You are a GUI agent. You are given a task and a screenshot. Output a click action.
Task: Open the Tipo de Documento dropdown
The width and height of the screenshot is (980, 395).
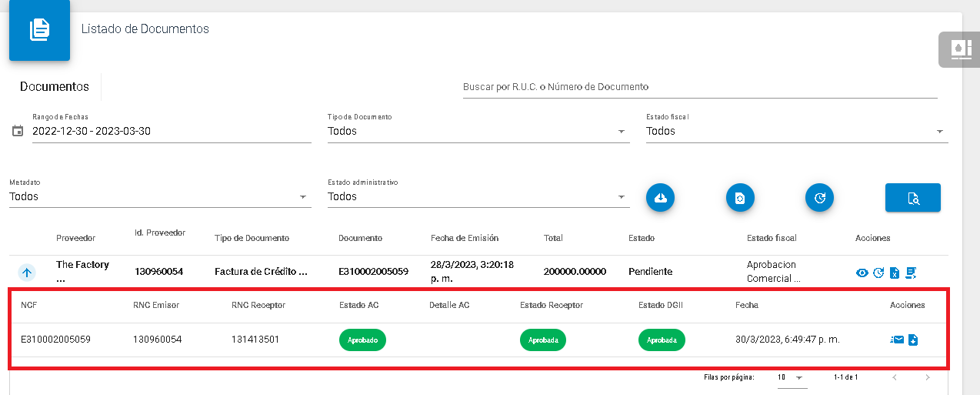478,132
